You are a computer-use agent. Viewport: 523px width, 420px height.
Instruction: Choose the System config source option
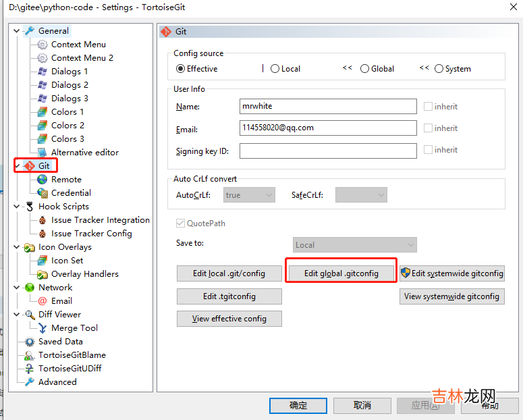click(439, 69)
